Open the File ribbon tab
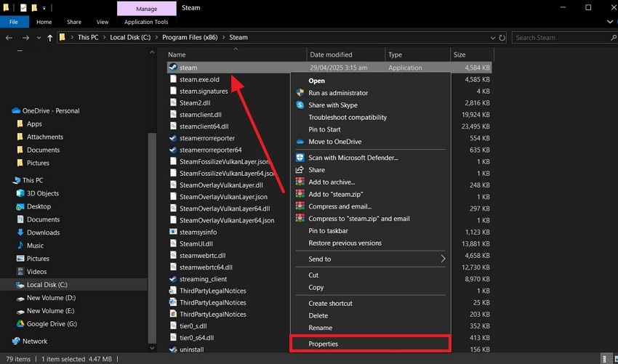 pos(14,22)
